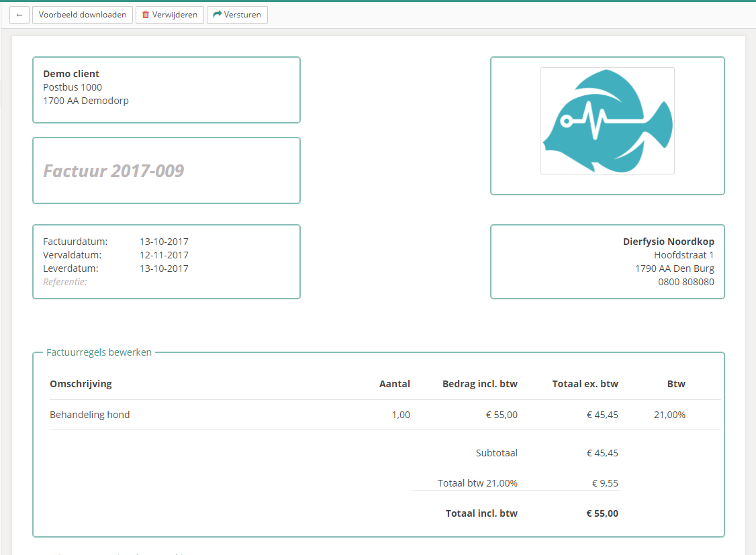
Task: Click Voorbeeld downloaden button
Action: click(83, 15)
